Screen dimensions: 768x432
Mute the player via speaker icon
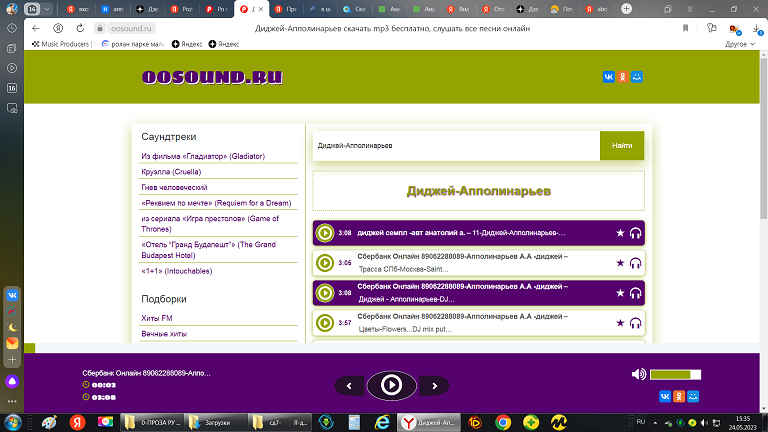[639, 374]
